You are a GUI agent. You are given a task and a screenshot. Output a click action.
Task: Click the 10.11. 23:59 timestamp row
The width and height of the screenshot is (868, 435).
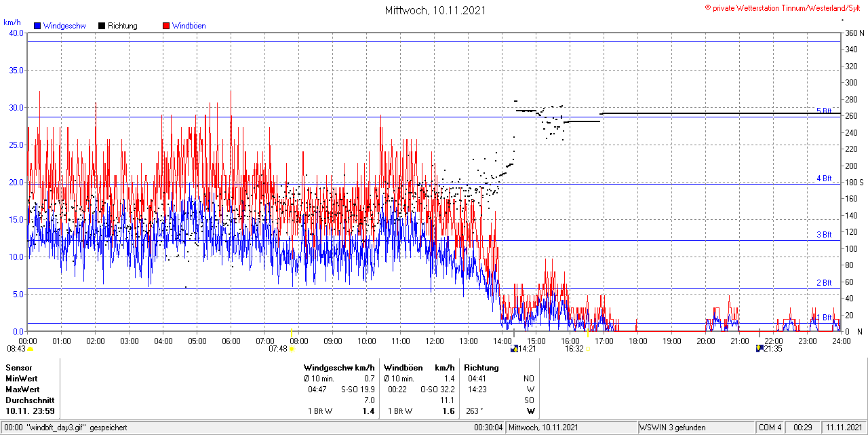click(31, 411)
